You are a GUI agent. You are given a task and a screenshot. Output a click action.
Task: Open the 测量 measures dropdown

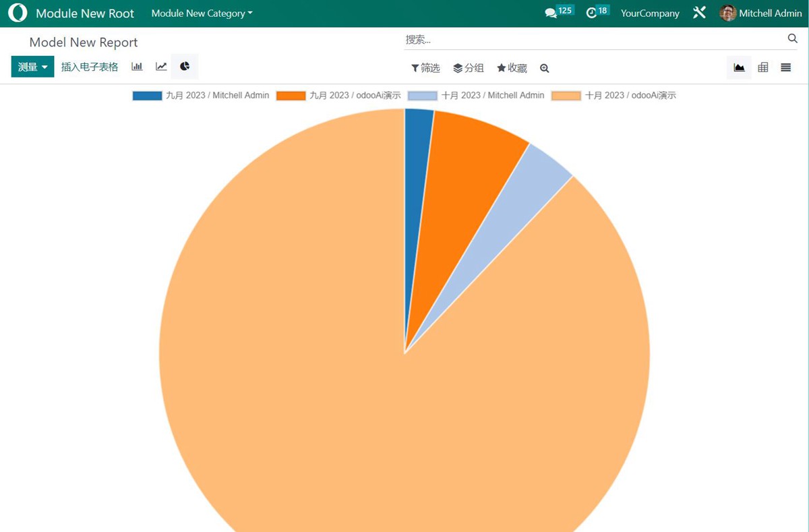point(32,66)
